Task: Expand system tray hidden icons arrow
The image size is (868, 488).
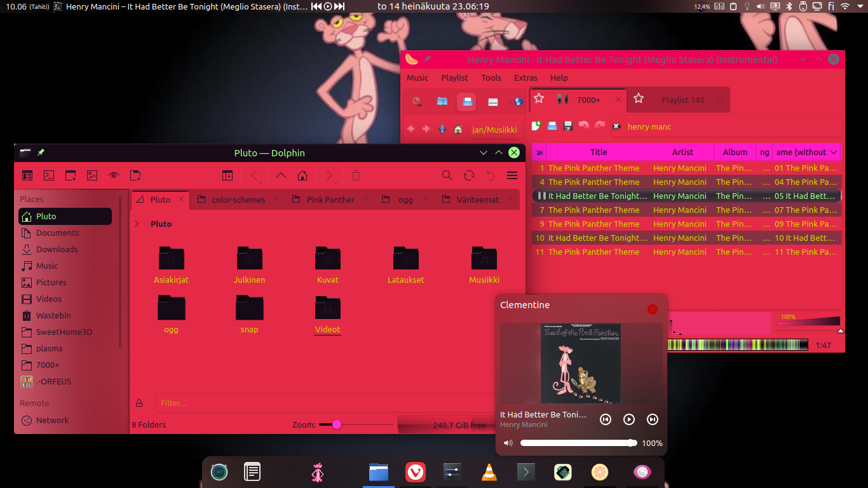Action: click(860, 6)
